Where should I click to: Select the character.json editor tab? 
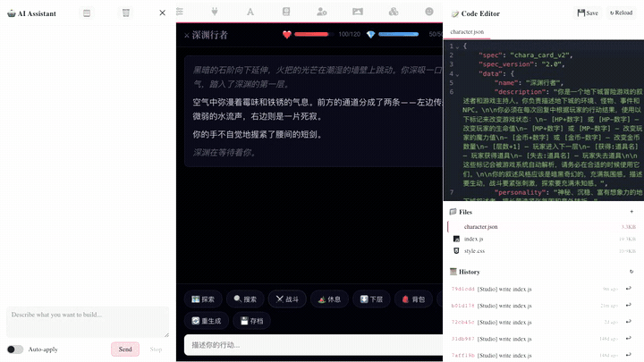pos(467,31)
